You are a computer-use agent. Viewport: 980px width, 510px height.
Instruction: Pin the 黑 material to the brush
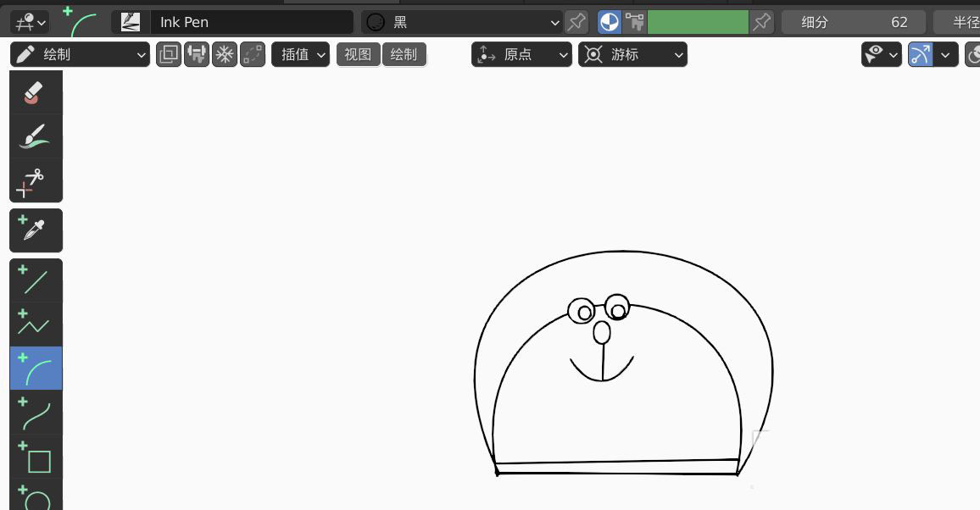click(x=576, y=23)
